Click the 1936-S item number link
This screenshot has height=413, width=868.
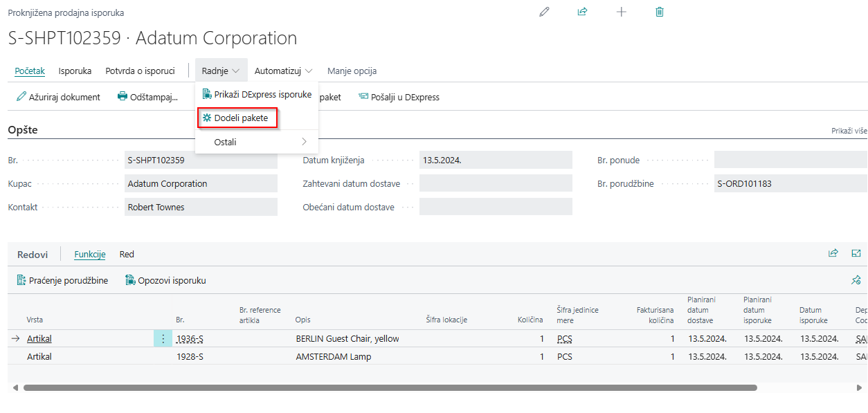189,338
